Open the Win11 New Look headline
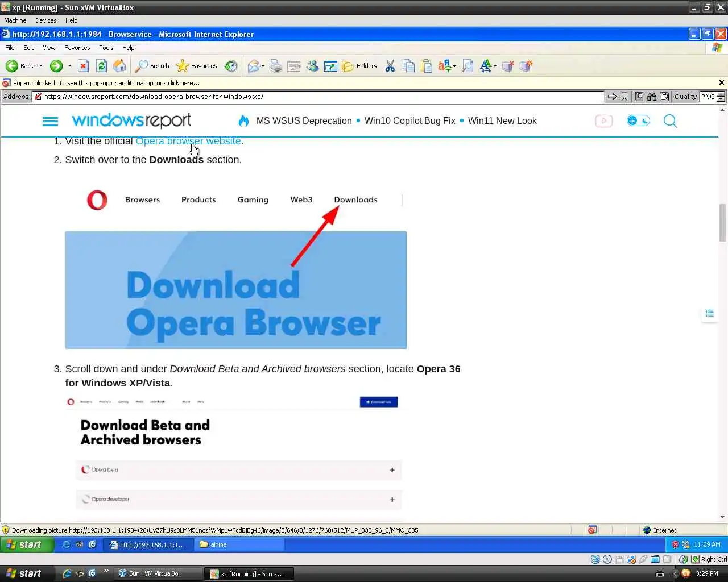Screen dimensions: 728x582 pyautogui.click(x=502, y=120)
